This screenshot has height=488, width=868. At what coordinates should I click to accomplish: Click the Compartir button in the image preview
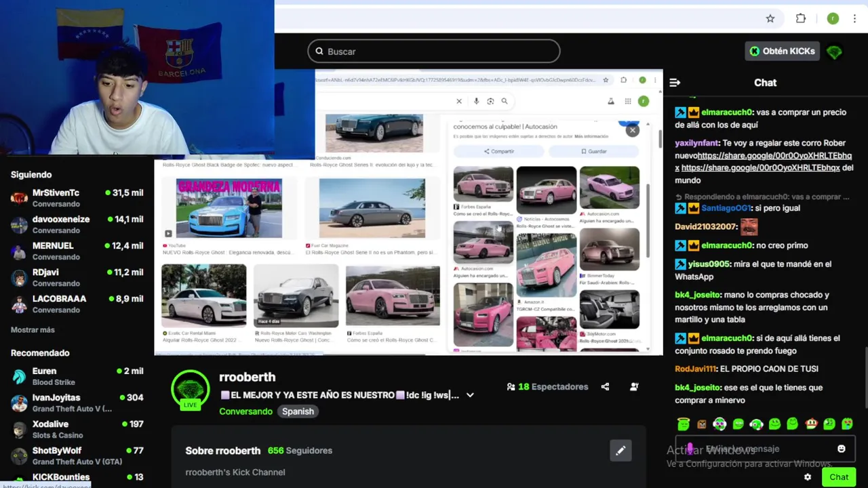pos(498,151)
